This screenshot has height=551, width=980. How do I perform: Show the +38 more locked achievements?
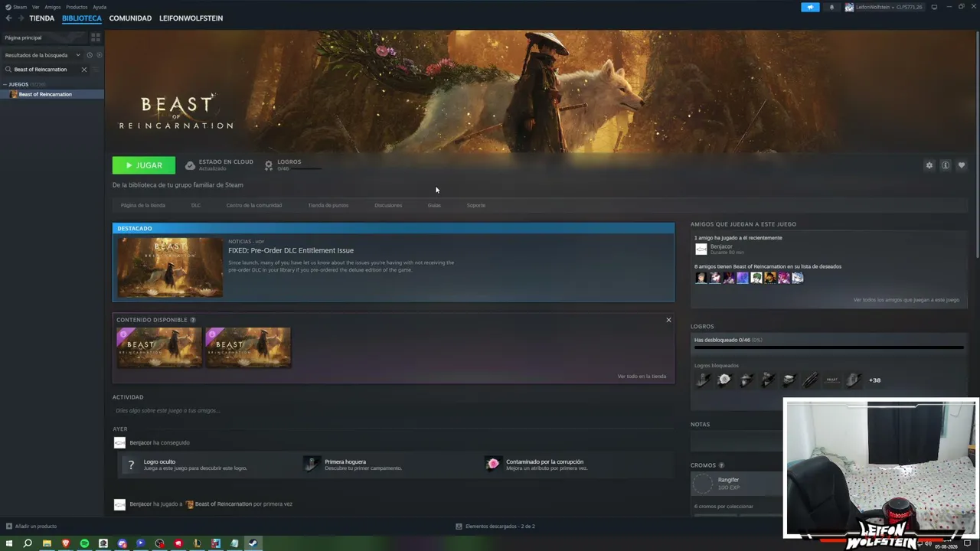click(874, 380)
